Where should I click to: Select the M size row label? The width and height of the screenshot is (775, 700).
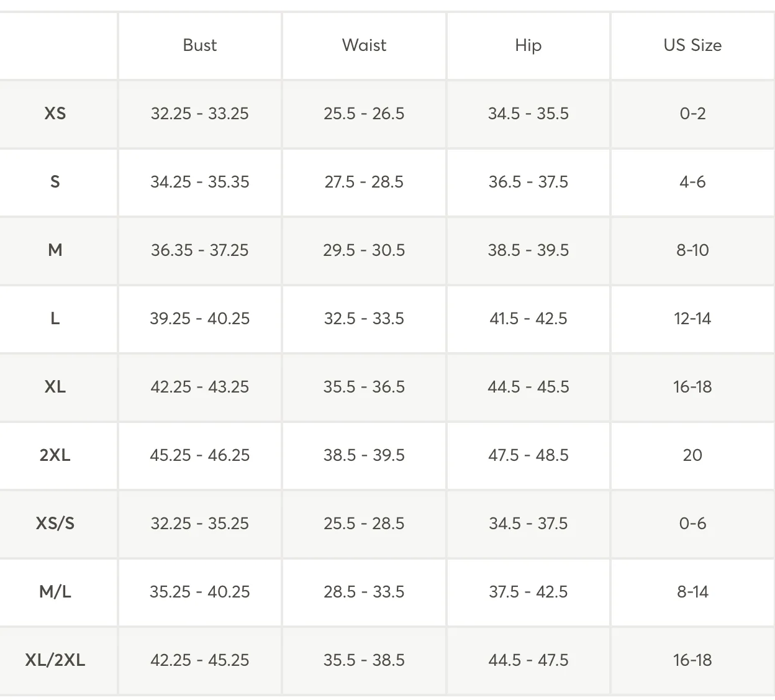(55, 250)
